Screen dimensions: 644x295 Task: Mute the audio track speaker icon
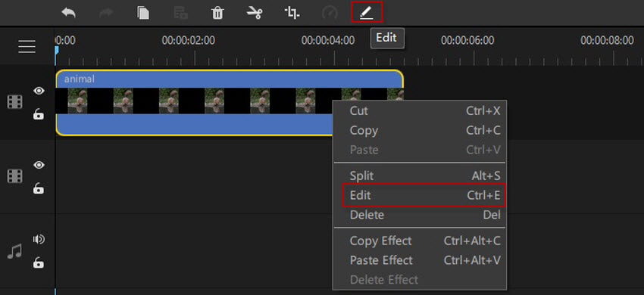[39, 239]
